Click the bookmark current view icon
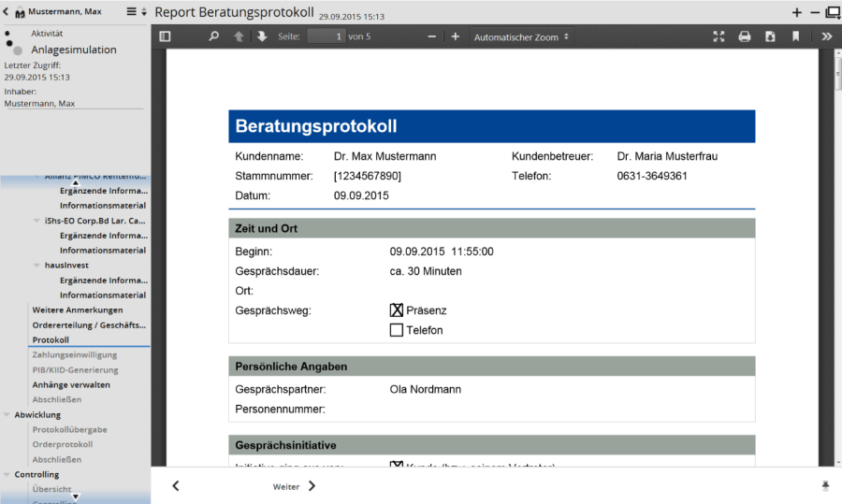This screenshot has height=504, width=842. click(795, 37)
